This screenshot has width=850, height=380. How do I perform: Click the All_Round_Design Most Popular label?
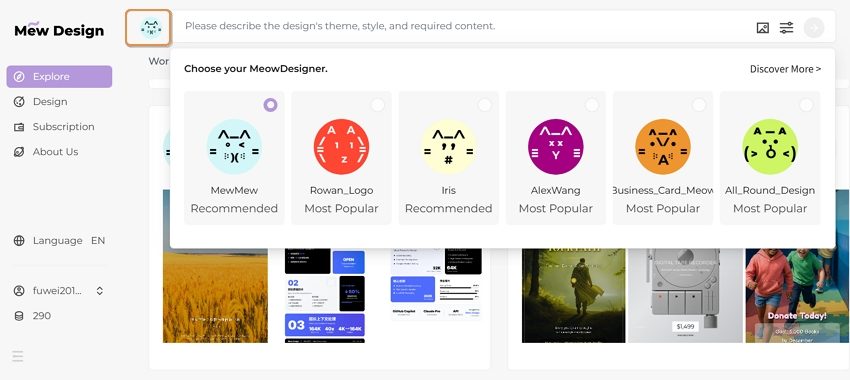tap(770, 209)
